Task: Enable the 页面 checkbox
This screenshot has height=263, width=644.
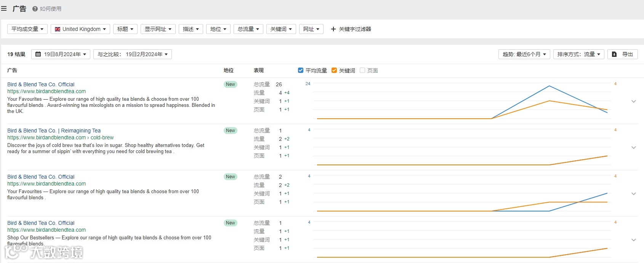Action: [362, 70]
